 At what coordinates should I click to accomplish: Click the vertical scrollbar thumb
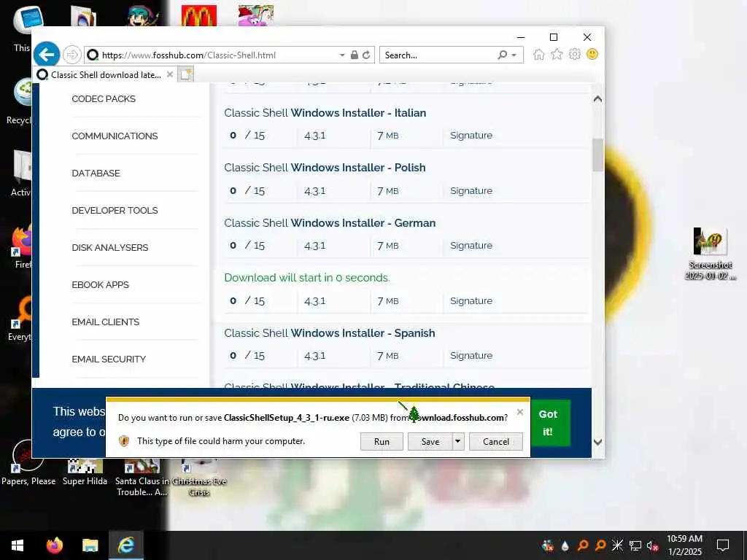(x=597, y=155)
